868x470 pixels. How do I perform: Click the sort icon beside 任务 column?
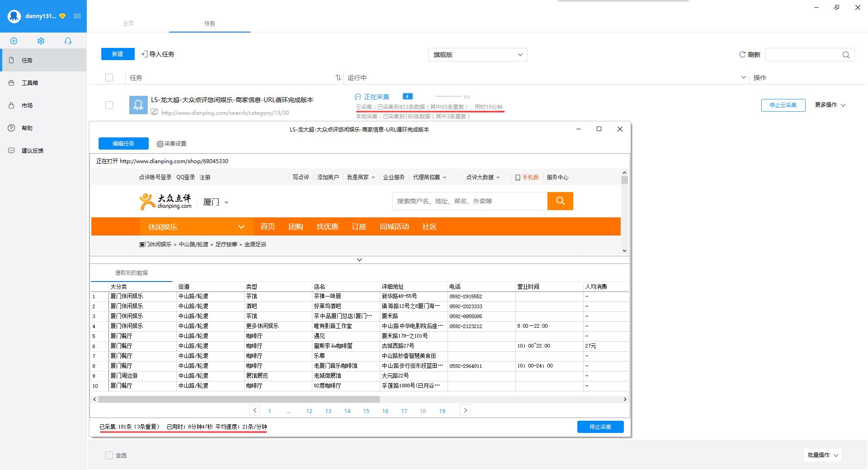click(338, 78)
